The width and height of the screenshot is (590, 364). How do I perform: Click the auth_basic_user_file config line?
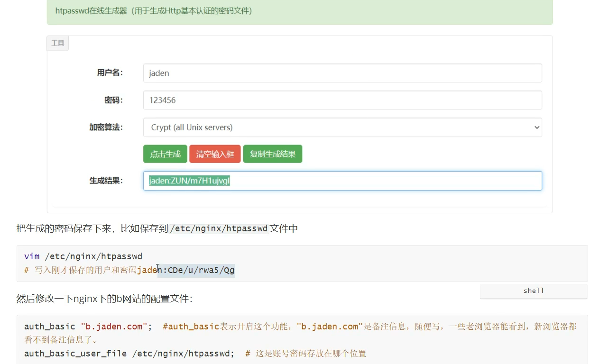[129, 354]
